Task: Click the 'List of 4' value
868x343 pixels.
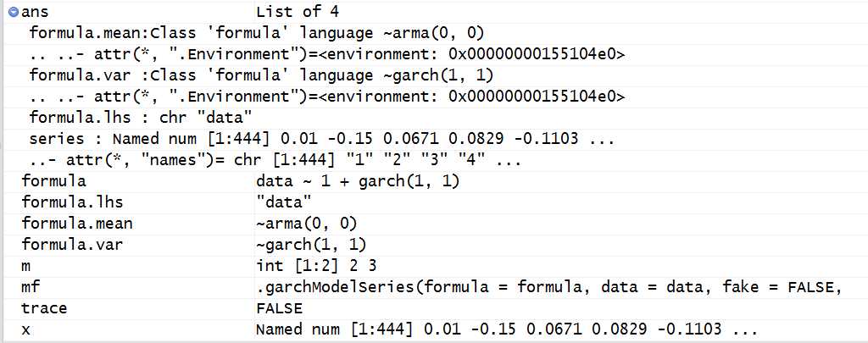Action: (298, 12)
